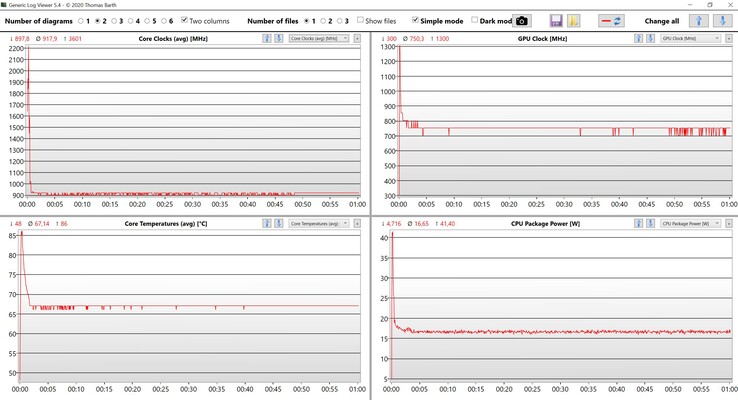Open the Core Clocks (avg) series dropdown
The width and height of the screenshot is (738, 400).
coord(319,38)
